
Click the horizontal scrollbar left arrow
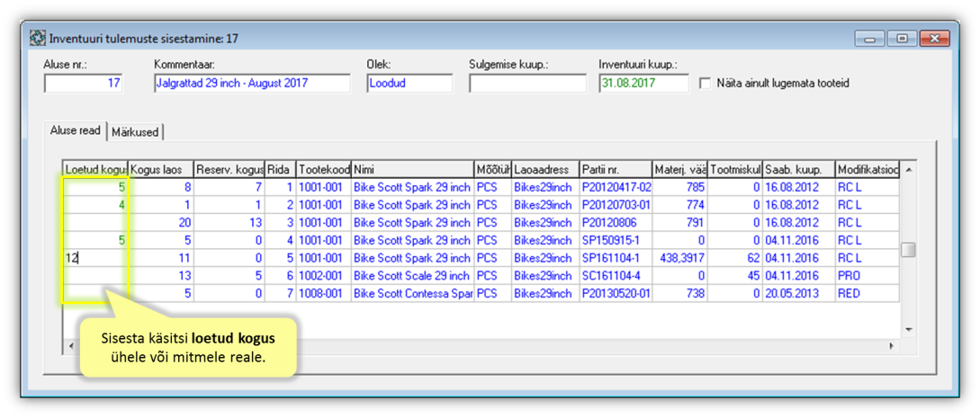pyautogui.click(x=70, y=345)
